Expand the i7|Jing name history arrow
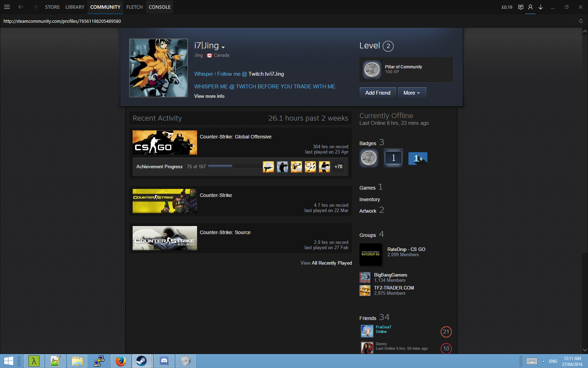588x368 pixels. click(x=223, y=47)
